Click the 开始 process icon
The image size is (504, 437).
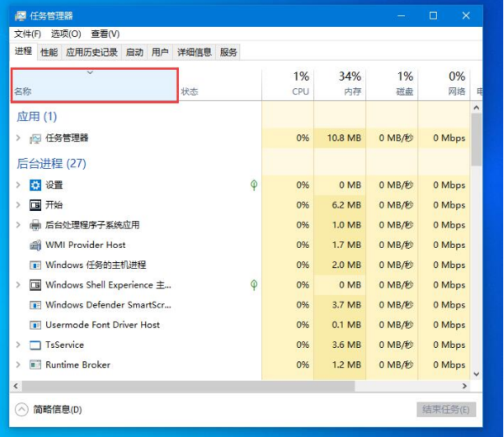35,205
